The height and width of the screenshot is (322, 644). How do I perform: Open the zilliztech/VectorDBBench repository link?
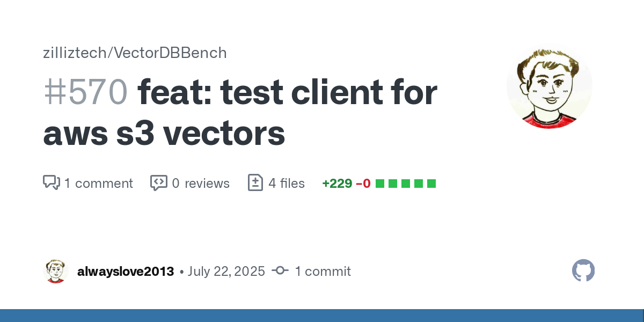tap(135, 53)
